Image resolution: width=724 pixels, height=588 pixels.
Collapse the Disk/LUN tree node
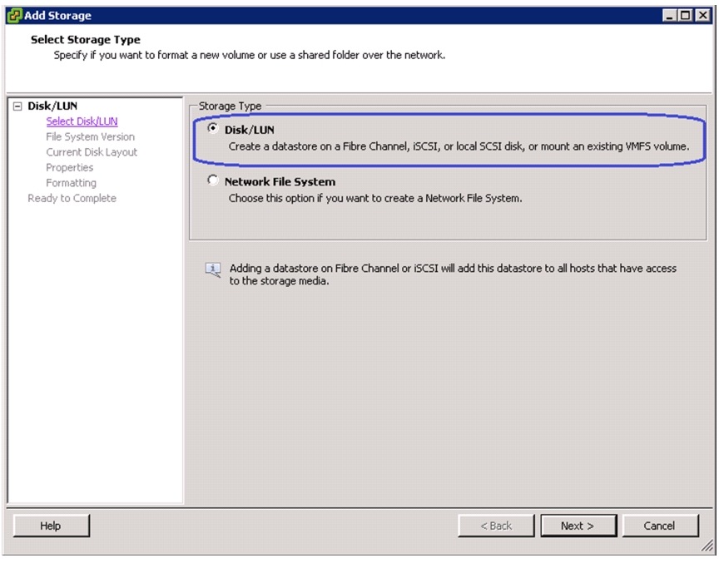(x=17, y=106)
